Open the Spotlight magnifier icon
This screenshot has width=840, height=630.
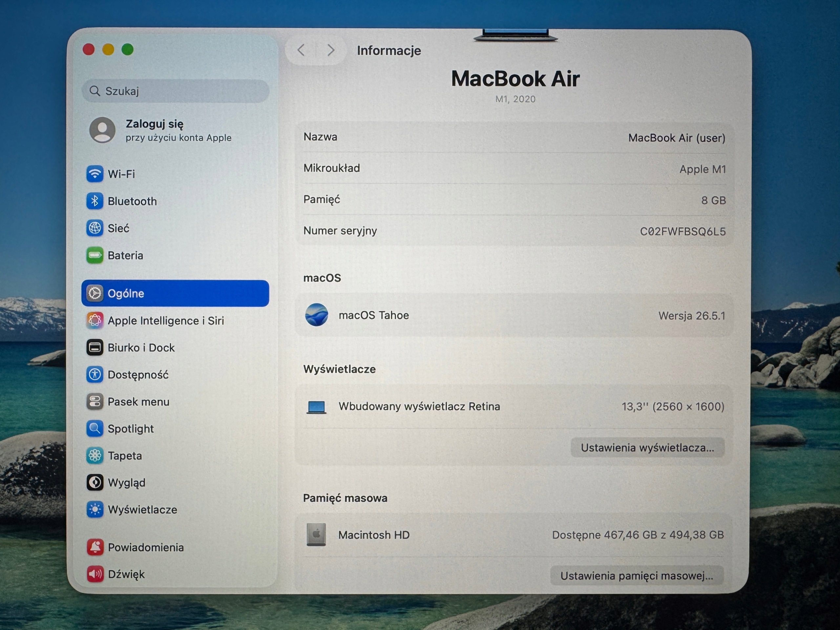94,428
